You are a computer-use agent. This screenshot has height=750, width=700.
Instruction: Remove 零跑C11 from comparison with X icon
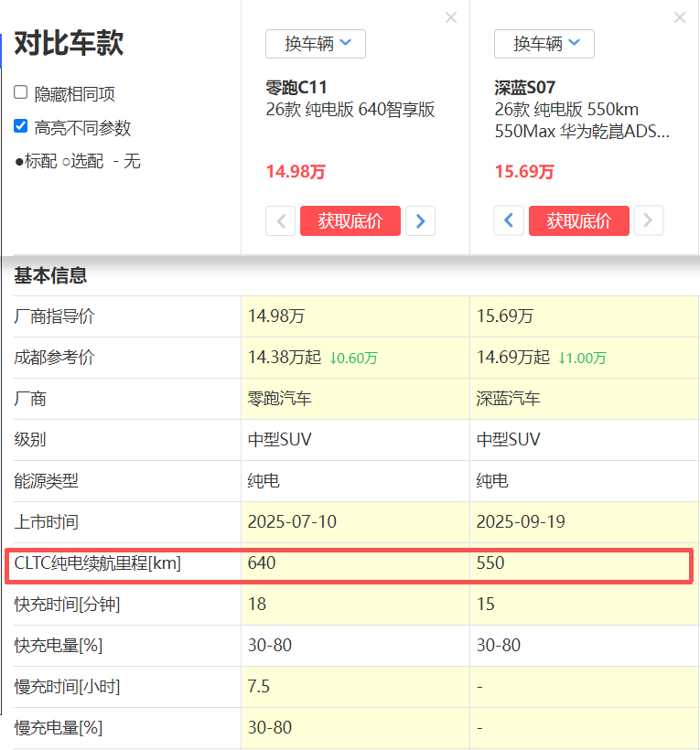[451, 17]
